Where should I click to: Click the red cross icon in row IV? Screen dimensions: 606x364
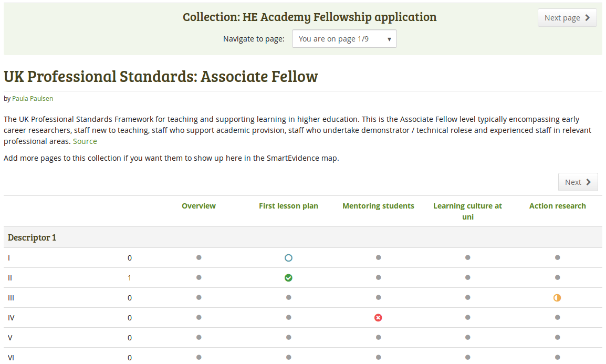point(379,318)
